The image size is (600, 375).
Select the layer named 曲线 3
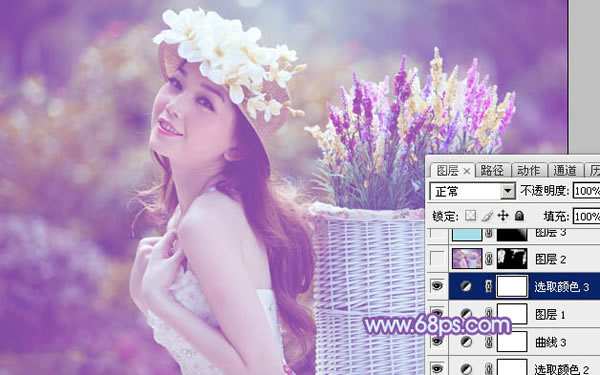tap(551, 342)
